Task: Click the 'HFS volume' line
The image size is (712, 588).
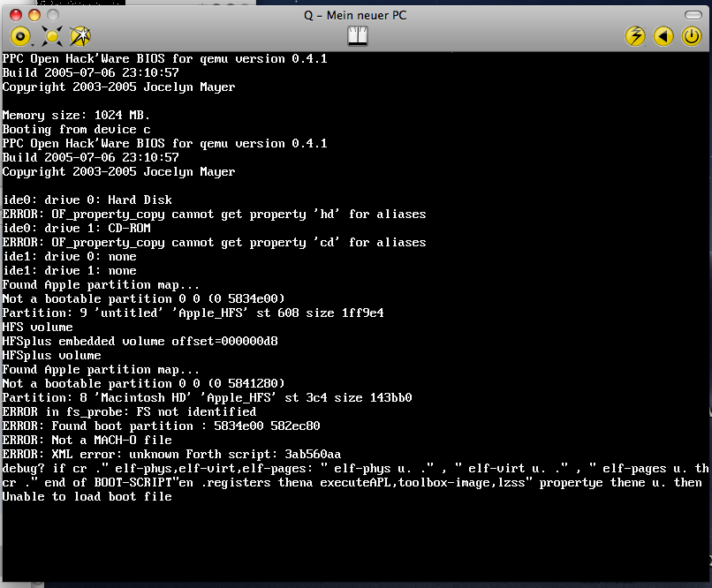Action: click(x=38, y=328)
